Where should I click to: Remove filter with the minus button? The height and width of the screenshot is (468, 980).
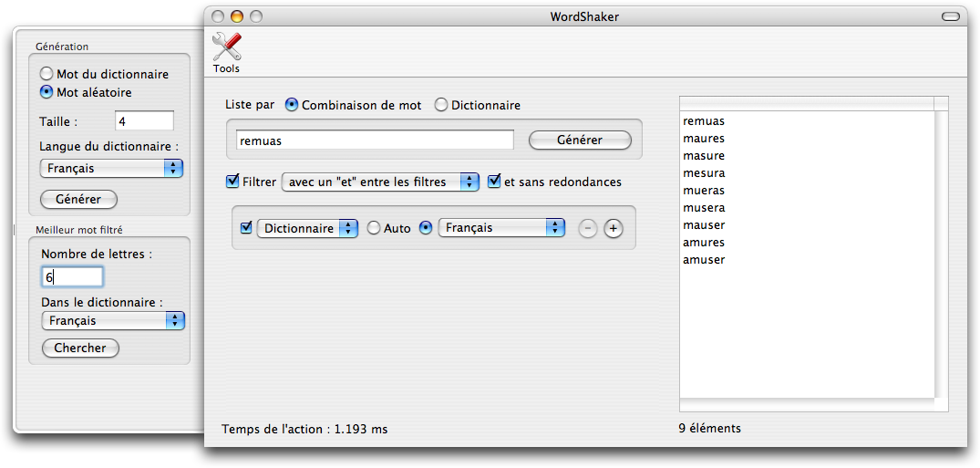coord(587,229)
